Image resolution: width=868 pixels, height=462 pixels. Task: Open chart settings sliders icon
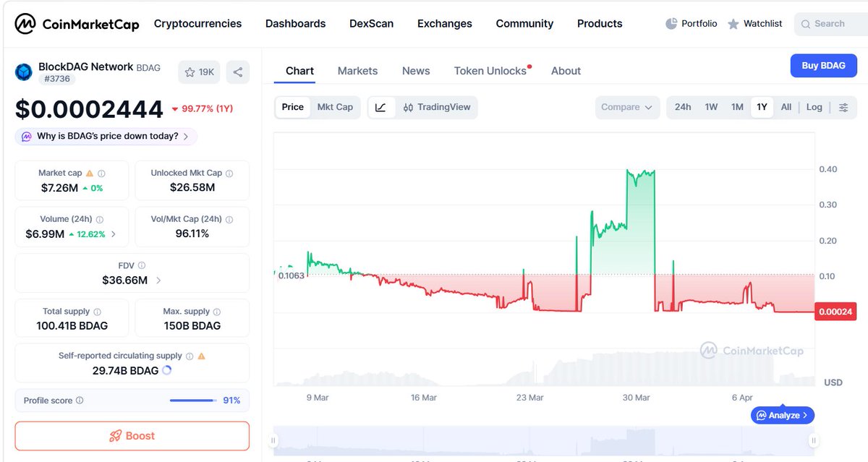coord(843,107)
